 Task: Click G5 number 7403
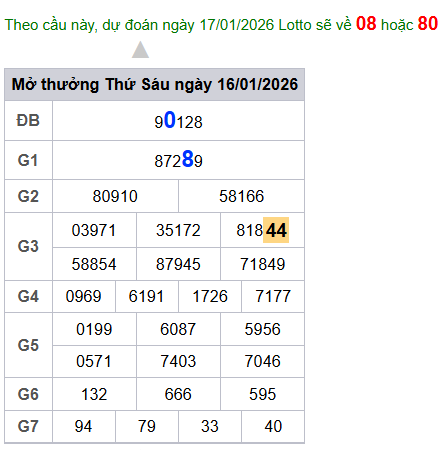178,361
